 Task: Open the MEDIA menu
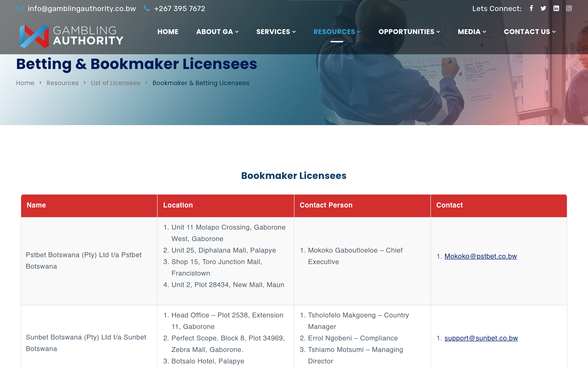click(x=472, y=32)
